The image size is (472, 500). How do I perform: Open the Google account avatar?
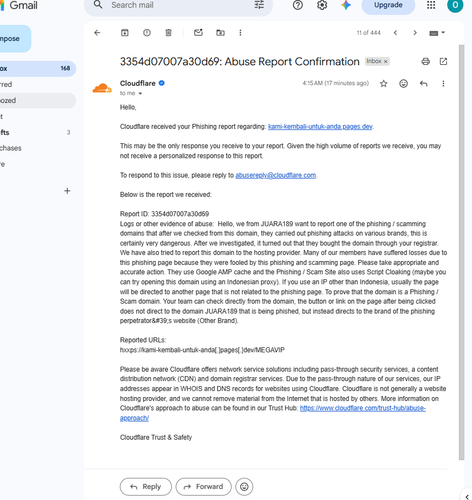point(455,5)
